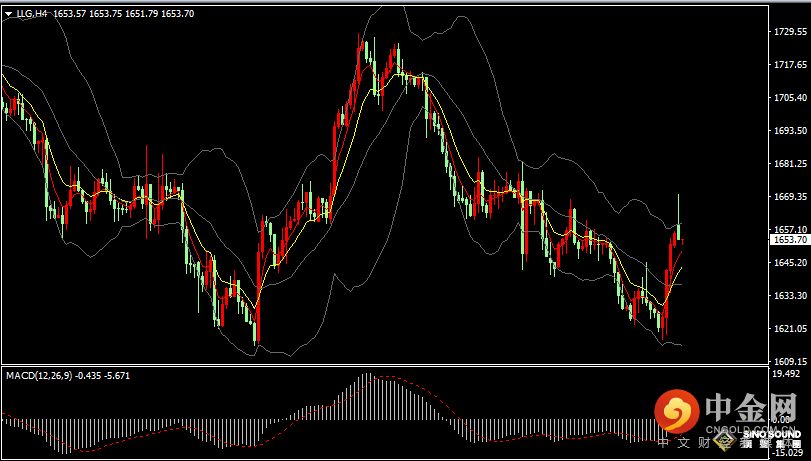Click the 19.492 MACD scale value
The height and width of the screenshot is (461, 811).
(786, 373)
